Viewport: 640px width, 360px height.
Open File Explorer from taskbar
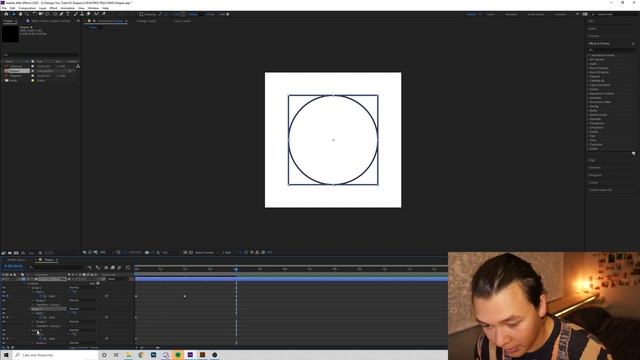[129, 355]
